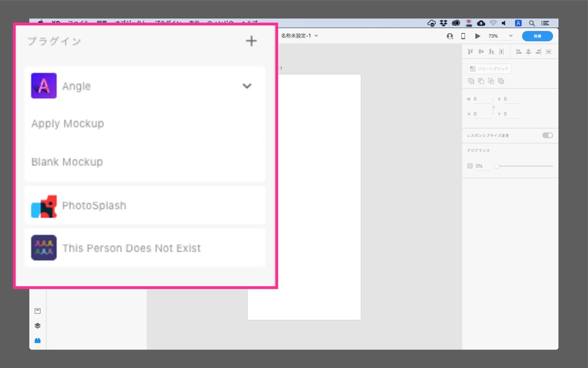Click the blue A input source icon
This screenshot has height=368, width=588.
click(x=519, y=23)
